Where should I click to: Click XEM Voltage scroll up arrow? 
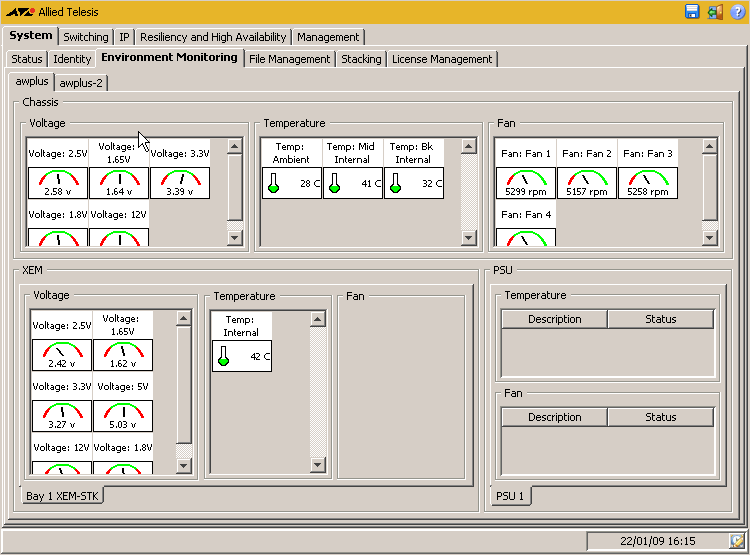184,318
